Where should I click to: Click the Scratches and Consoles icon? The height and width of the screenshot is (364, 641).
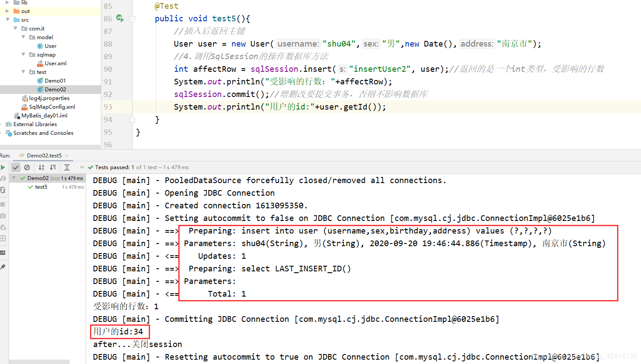9,133
